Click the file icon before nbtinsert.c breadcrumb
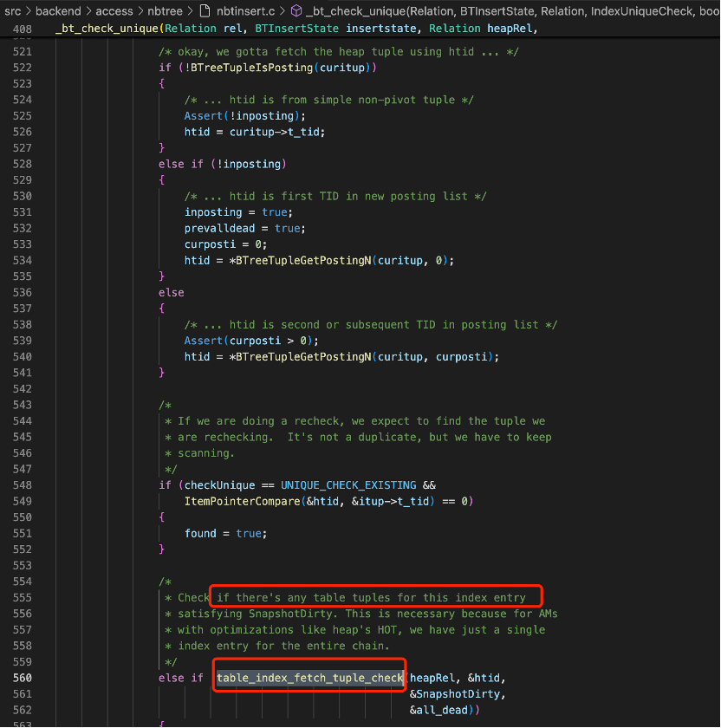721x728 pixels. tap(205, 10)
